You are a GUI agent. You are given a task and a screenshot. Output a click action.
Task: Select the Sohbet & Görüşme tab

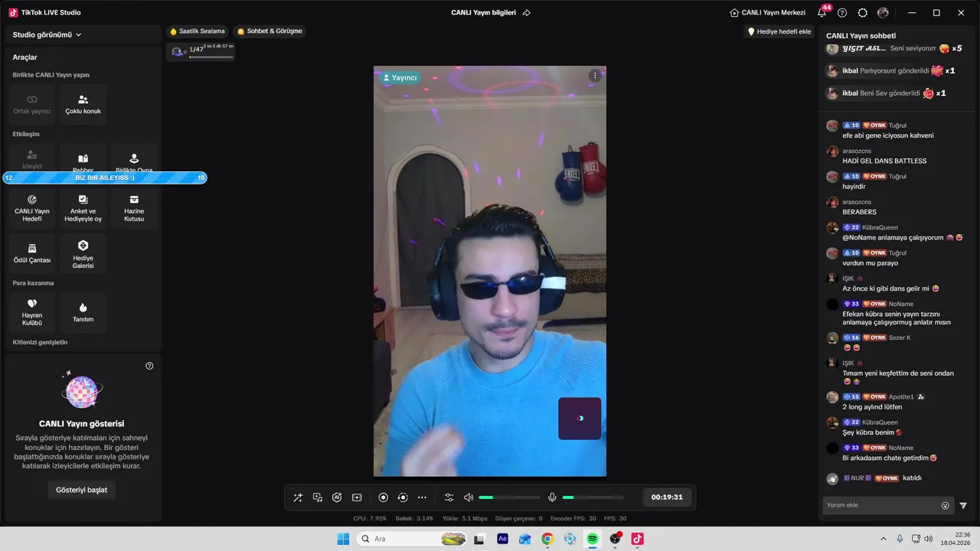pyautogui.click(x=269, y=31)
